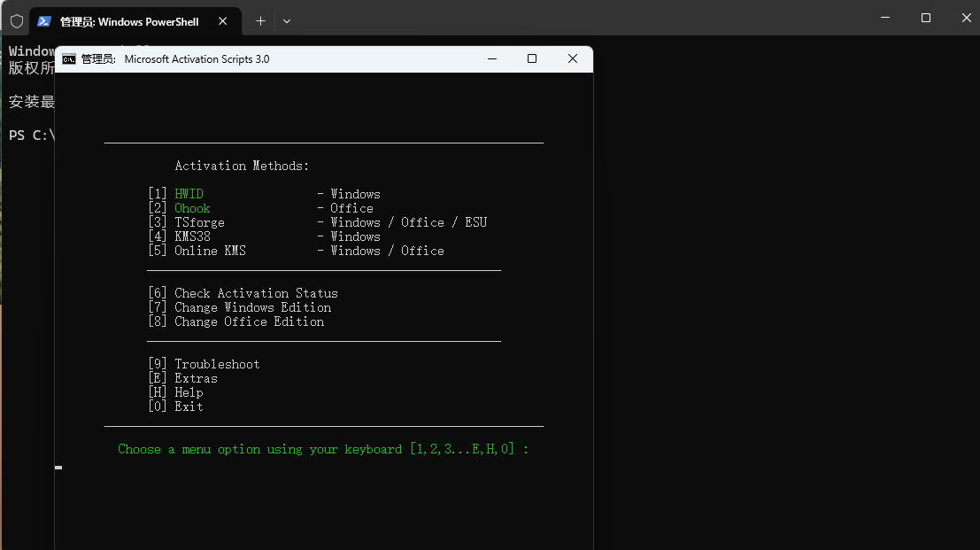Minimize the Microsoft Activation Scripts window
This screenshot has width=980, height=550.
tap(492, 58)
